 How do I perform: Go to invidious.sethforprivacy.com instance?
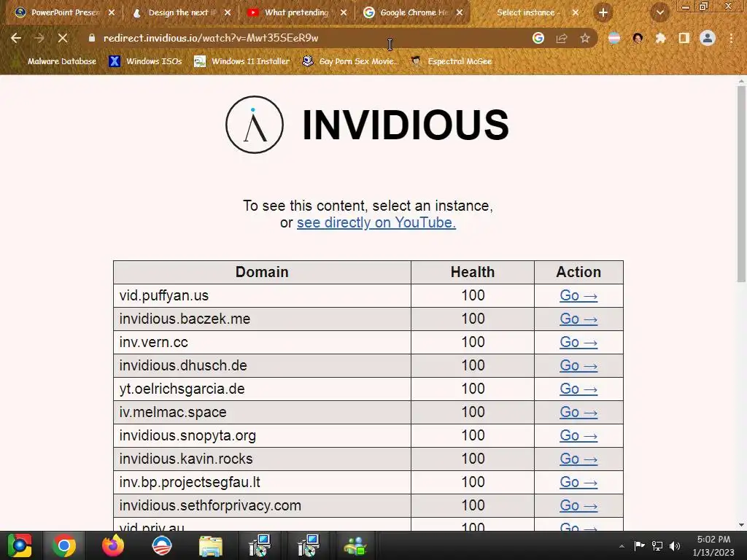pos(578,506)
